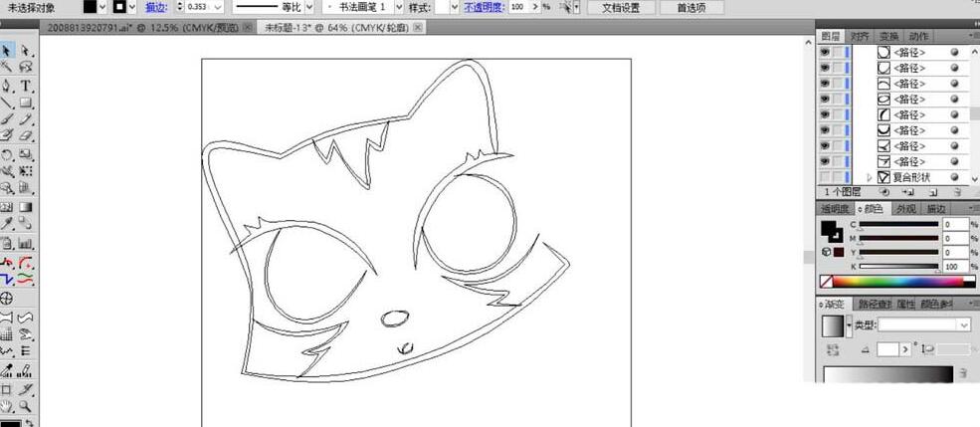Hide the topmost <路径> layer via eye icon

[825, 52]
